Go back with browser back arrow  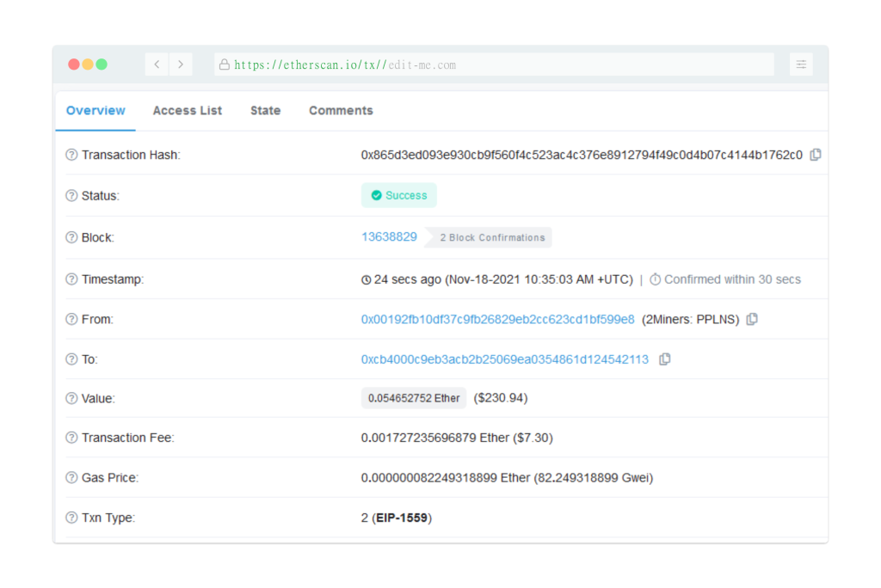pos(157,64)
